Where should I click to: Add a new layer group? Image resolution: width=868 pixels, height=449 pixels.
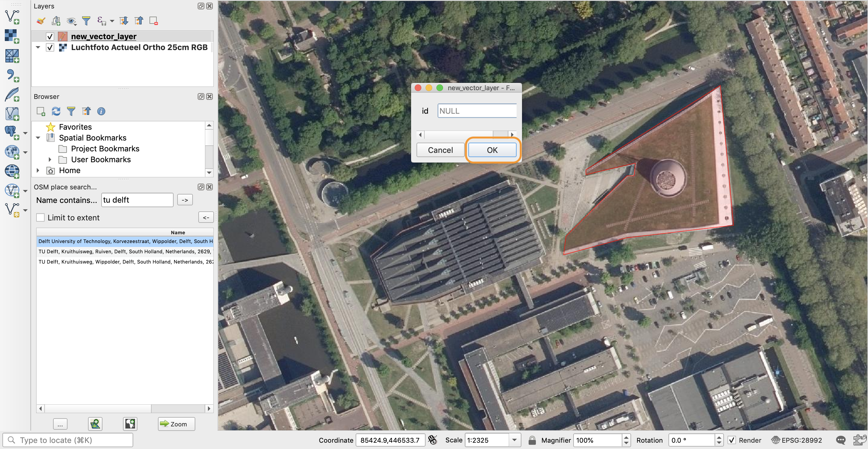56,21
